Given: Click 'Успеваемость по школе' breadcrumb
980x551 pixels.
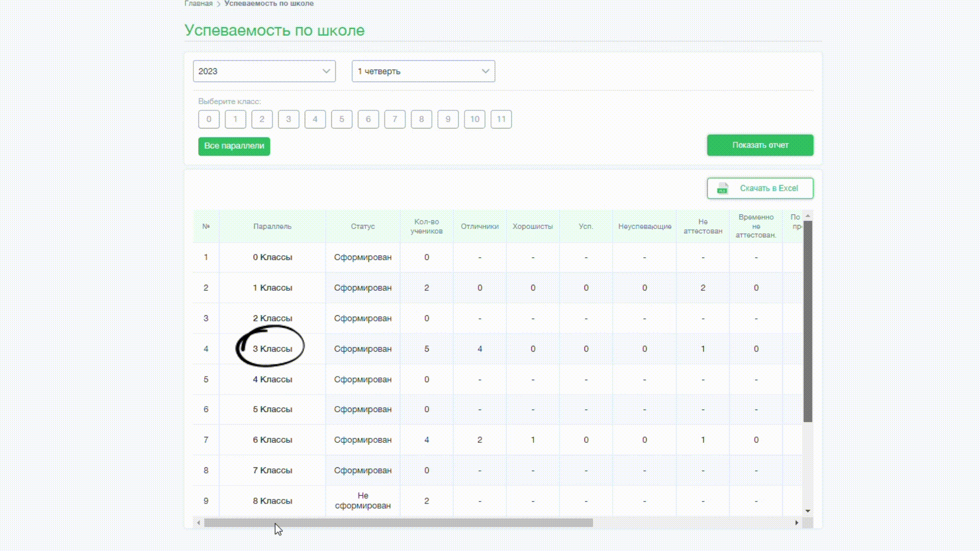Looking at the screenshot, I should pyautogui.click(x=269, y=4).
